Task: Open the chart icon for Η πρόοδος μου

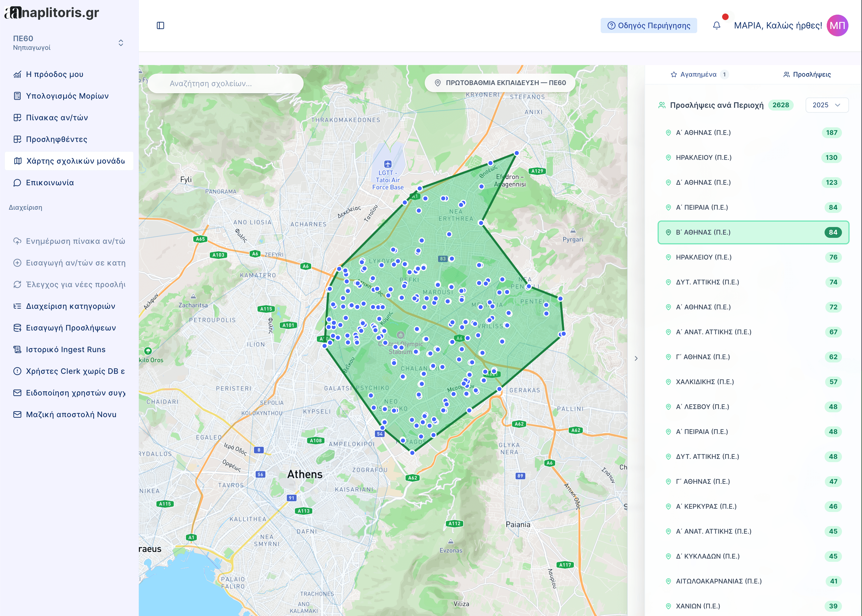Action: 17,74
